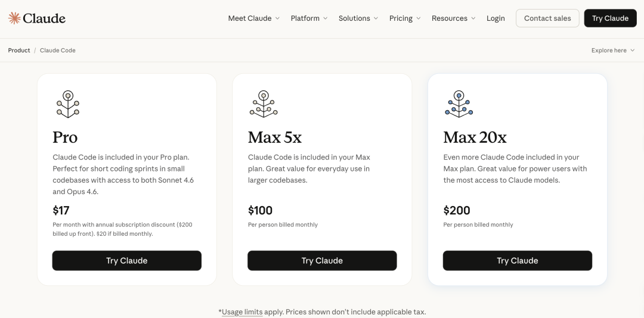The height and width of the screenshot is (318, 644).
Task: Click Try Claude under the Pro plan
Action: click(x=127, y=261)
